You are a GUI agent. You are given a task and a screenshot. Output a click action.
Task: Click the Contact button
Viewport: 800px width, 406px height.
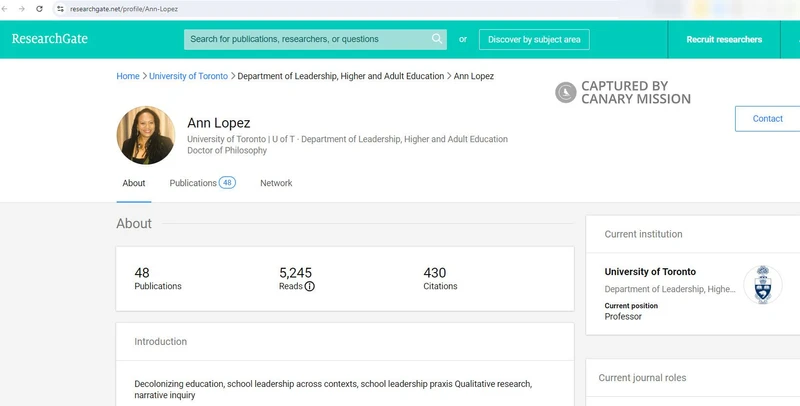click(x=767, y=118)
